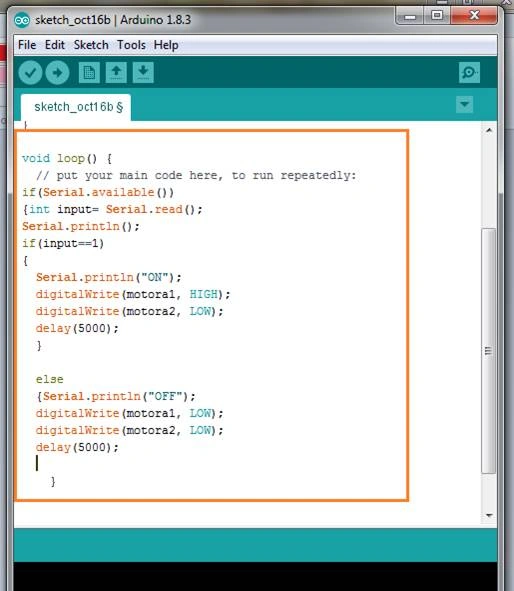Click the second 'delay(5000);' line
This screenshot has height=591, width=514.
click(x=77, y=447)
